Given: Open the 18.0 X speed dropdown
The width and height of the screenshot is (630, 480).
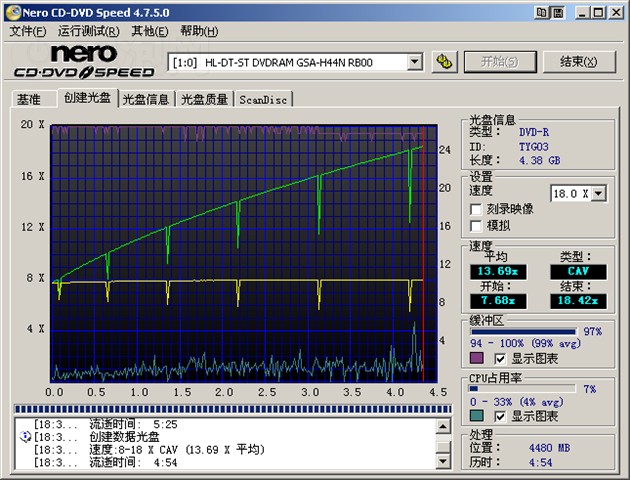Looking at the screenshot, I should [x=599, y=194].
